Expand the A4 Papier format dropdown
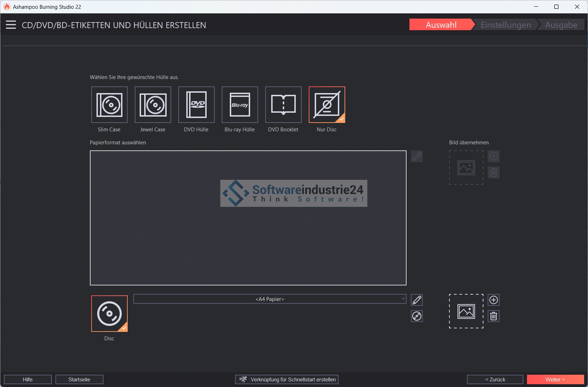This screenshot has height=387, width=588. [x=269, y=299]
